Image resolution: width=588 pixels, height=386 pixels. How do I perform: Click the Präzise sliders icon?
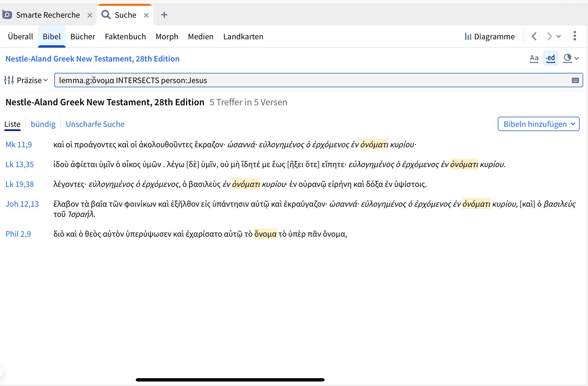pyautogui.click(x=9, y=80)
